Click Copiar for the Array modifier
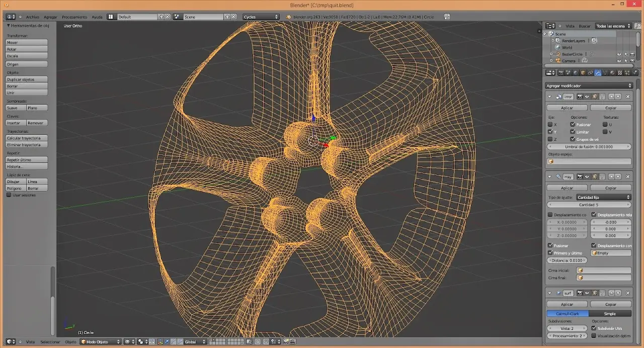The height and width of the screenshot is (348, 644). 611,188
